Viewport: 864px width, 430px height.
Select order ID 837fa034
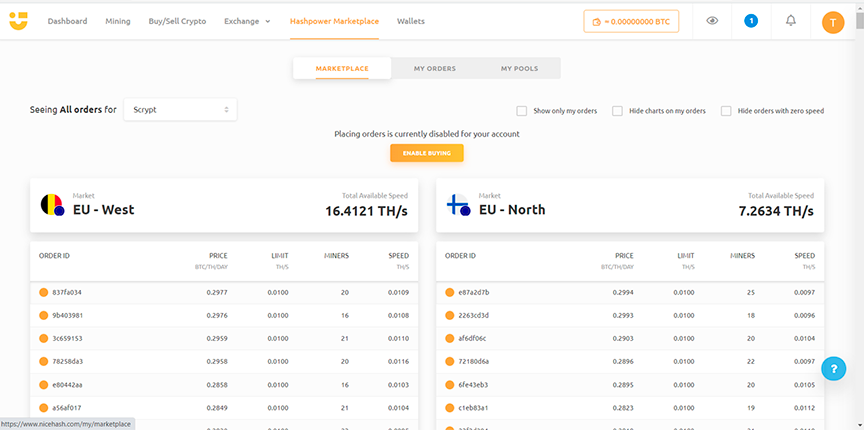[67, 292]
